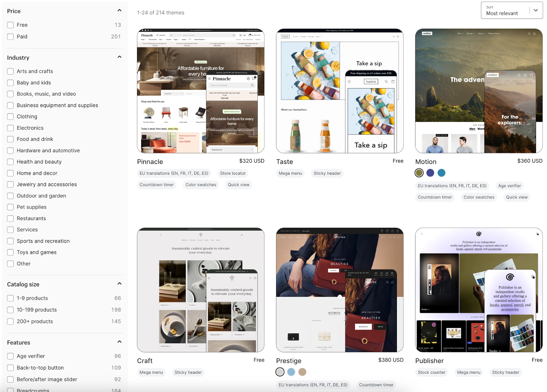Click Stock counter tag under Publisher

(431, 373)
